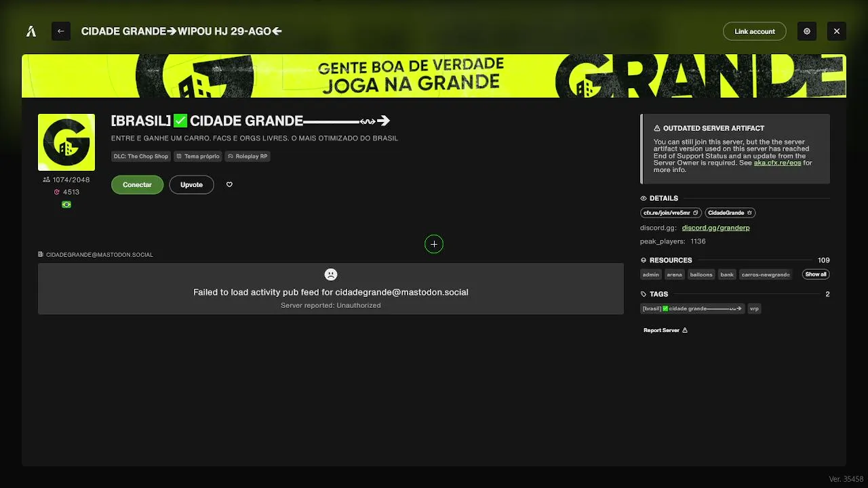Image resolution: width=868 pixels, height=488 pixels.
Task: Select the DLC: The Chop Shop tag
Action: [140, 157]
